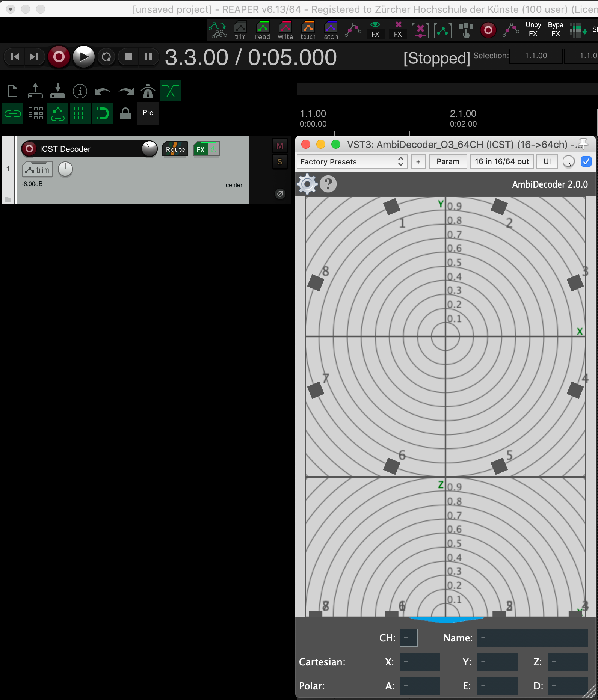
Task: Save project with download-arrow icon
Action: (x=58, y=91)
